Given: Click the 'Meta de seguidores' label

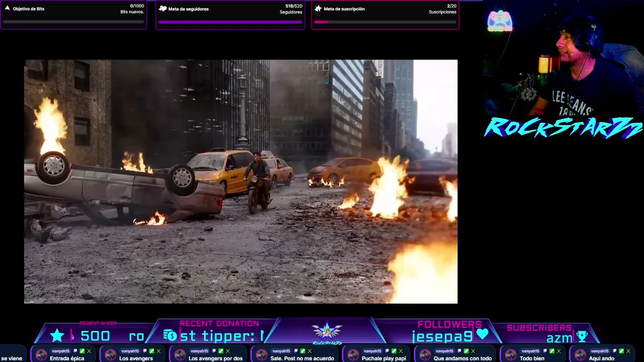Looking at the screenshot, I should (189, 9).
